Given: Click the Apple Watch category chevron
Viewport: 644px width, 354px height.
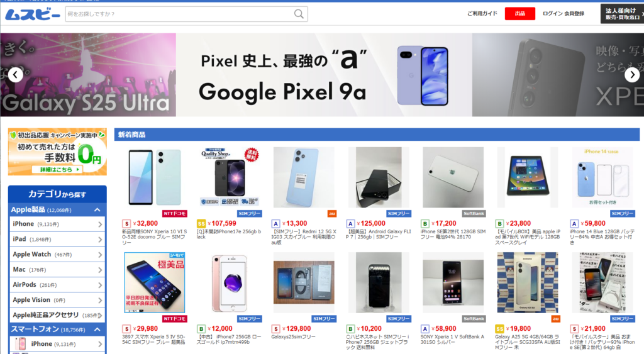Looking at the screenshot, I should [x=100, y=255].
